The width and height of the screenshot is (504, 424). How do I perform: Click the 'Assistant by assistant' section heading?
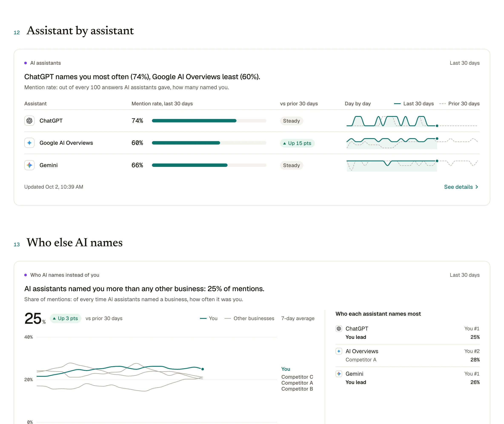pyautogui.click(x=80, y=31)
